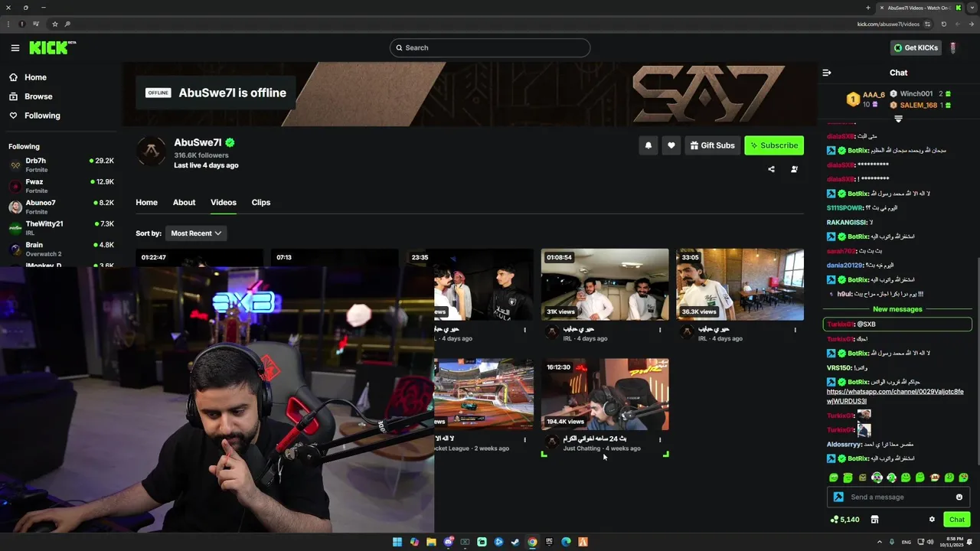
Task: Open Steam from the taskbar
Action: (515, 542)
